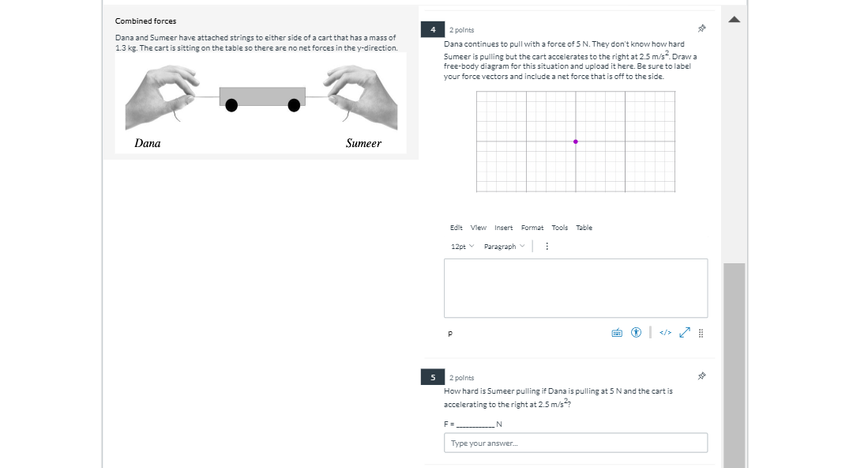This screenshot has width=868, height=468.
Task: Open the Paragraph style dropdown
Action: click(504, 246)
